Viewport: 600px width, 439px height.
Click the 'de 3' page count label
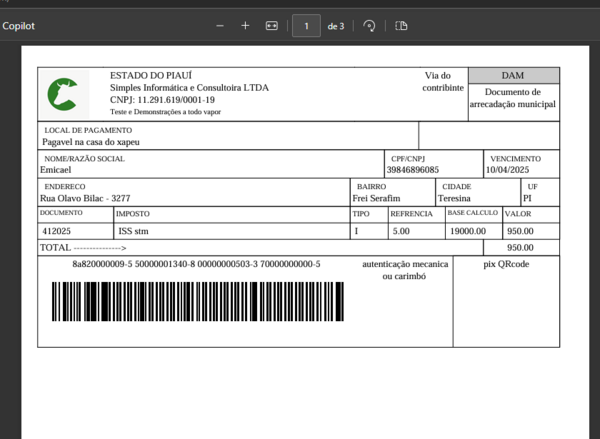336,26
